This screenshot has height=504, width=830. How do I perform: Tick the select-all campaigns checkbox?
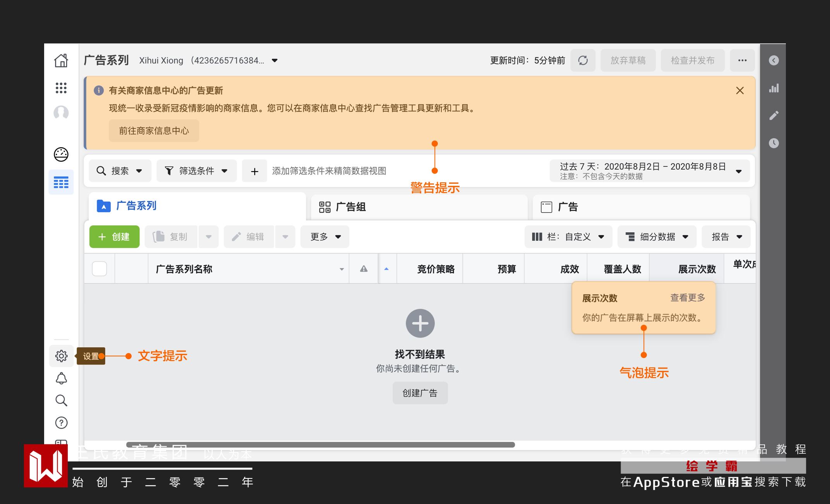pyautogui.click(x=99, y=269)
